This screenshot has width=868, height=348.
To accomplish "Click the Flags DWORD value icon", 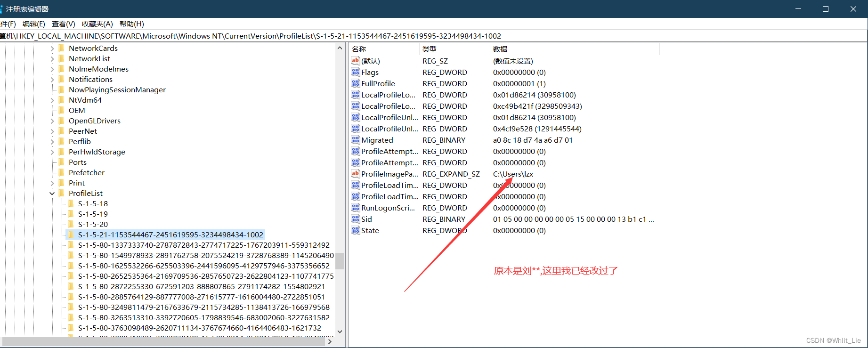I will point(356,72).
